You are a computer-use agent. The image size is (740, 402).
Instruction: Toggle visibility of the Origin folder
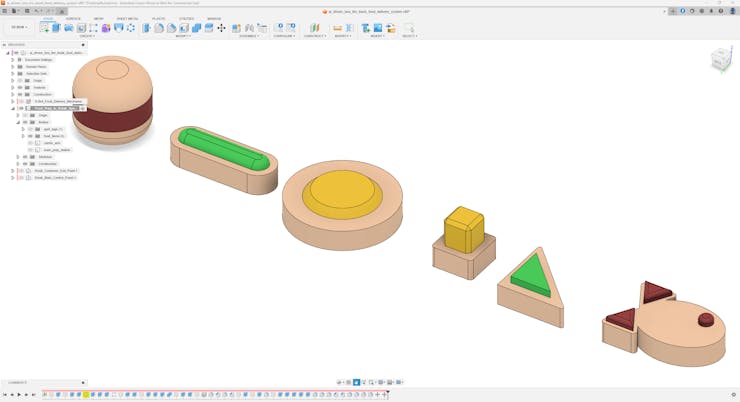coord(20,80)
